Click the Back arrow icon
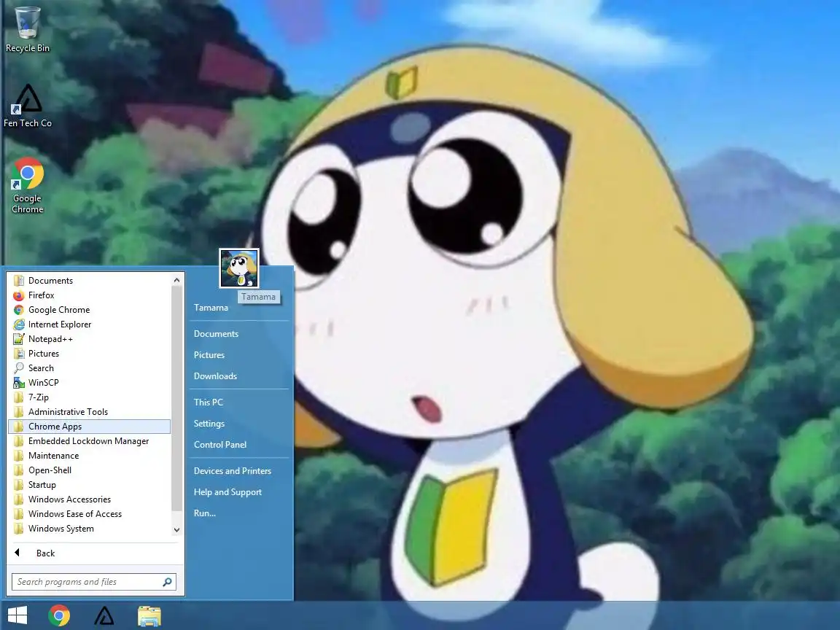The height and width of the screenshot is (630, 840). click(x=17, y=552)
